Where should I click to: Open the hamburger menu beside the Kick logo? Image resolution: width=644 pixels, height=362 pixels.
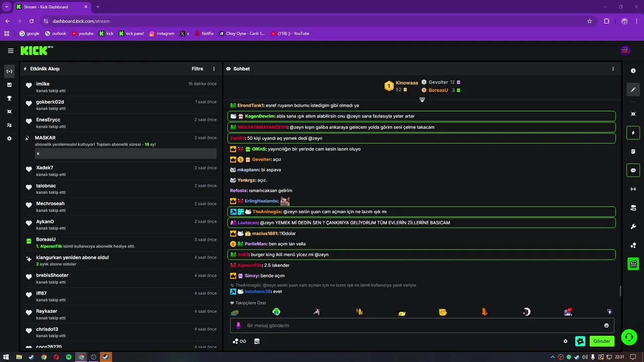11,50
